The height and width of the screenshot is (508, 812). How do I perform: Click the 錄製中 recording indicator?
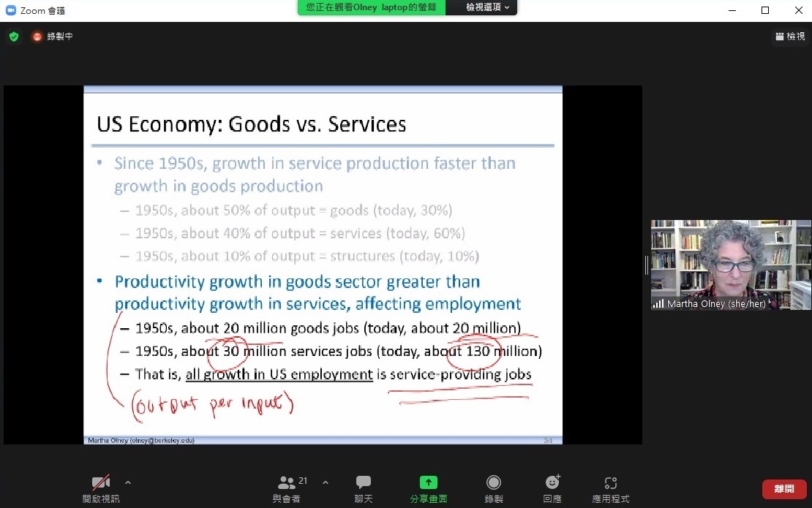pos(52,37)
